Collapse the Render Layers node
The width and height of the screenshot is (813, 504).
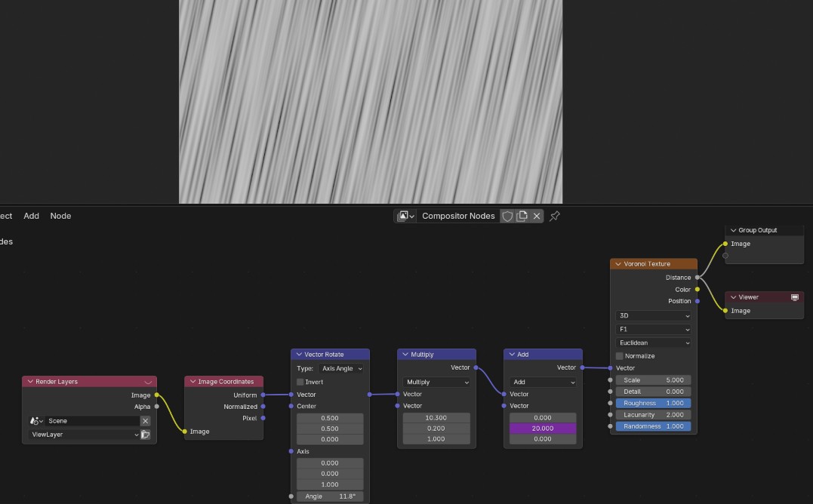coord(30,382)
